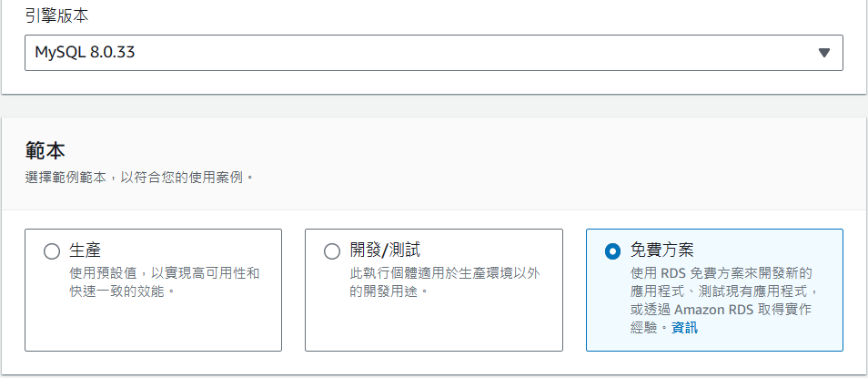Screen dimensions: 868x378
Task: Open the 資訊 link in free tier card
Action: pyautogui.click(x=685, y=328)
